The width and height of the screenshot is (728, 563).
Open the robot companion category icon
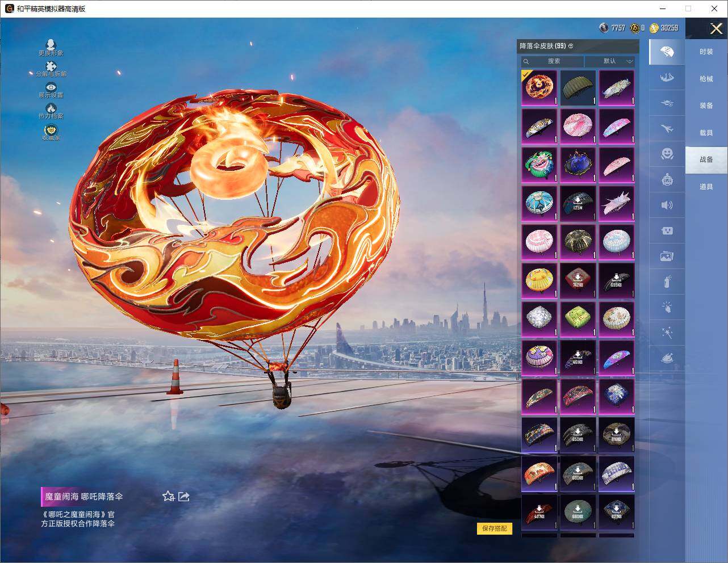[x=667, y=179]
